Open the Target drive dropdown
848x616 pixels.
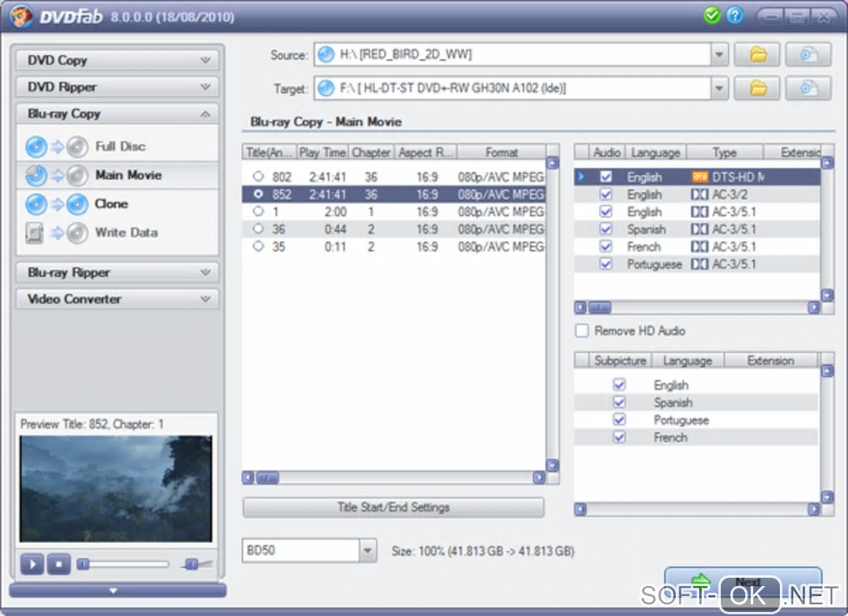click(719, 88)
